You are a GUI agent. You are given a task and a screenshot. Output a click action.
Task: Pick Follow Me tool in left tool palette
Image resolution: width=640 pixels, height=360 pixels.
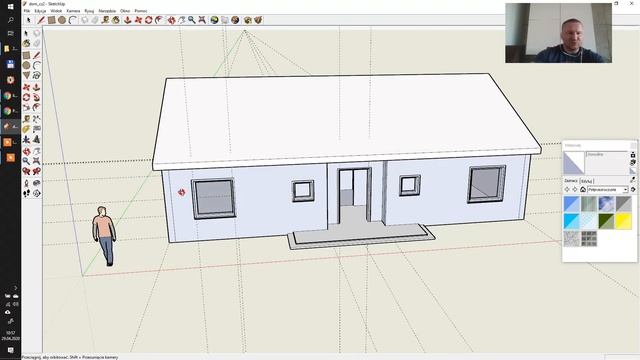[x=37, y=97]
